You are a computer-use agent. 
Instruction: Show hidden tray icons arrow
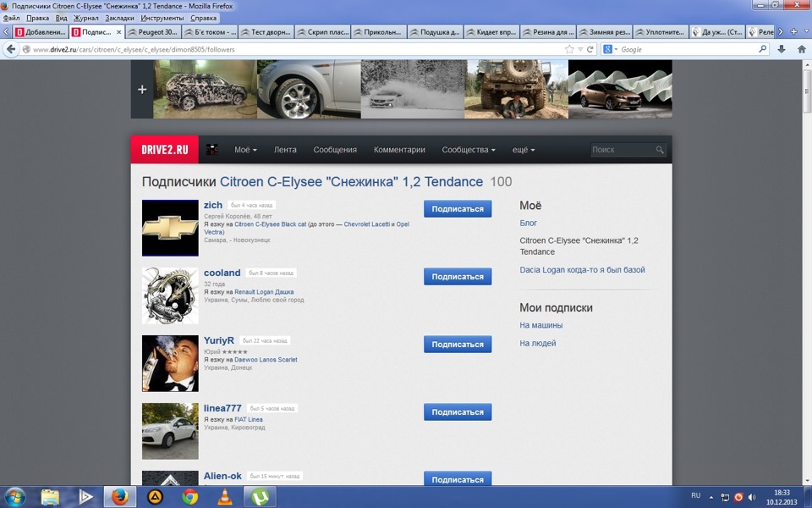[x=711, y=497]
